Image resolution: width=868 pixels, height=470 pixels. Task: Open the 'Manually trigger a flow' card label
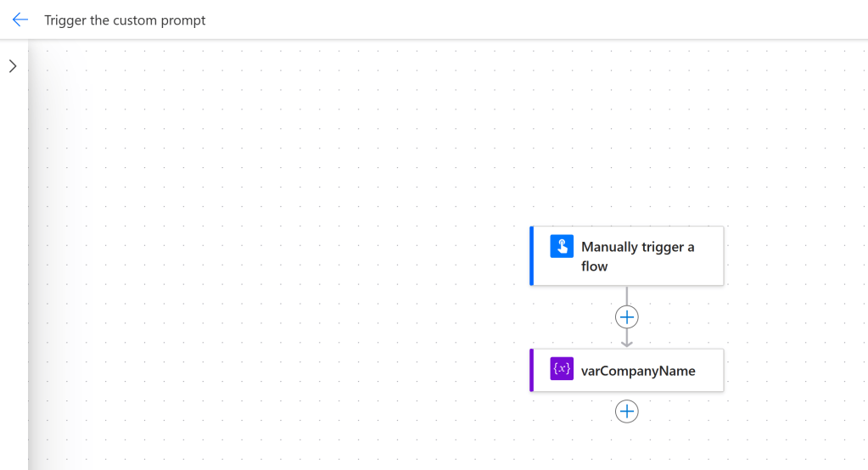coord(637,247)
